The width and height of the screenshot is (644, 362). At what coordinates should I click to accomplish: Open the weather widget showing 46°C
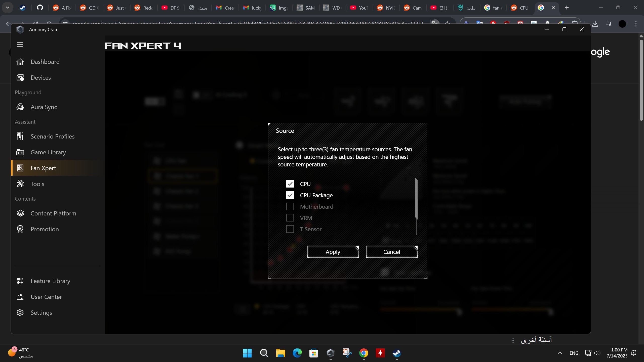[21, 353]
